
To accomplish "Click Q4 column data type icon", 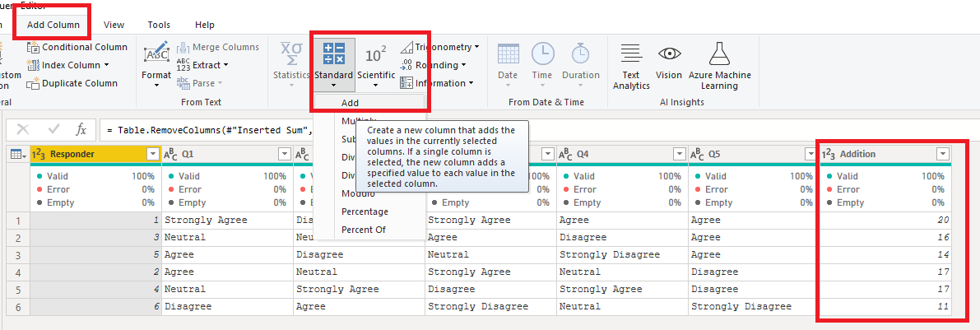I will click(565, 154).
